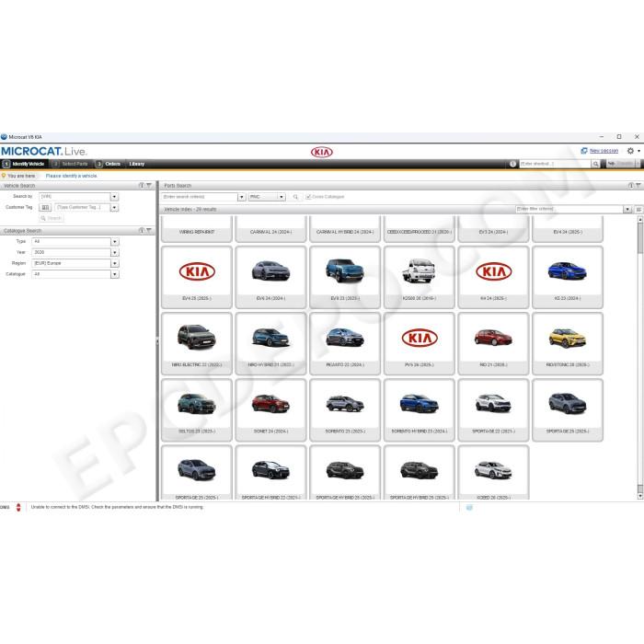Image resolution: width=644 pixels, height=644 pixels.
Task: Expand the Catalogue dropdown
Action: (x=115, y=274)
